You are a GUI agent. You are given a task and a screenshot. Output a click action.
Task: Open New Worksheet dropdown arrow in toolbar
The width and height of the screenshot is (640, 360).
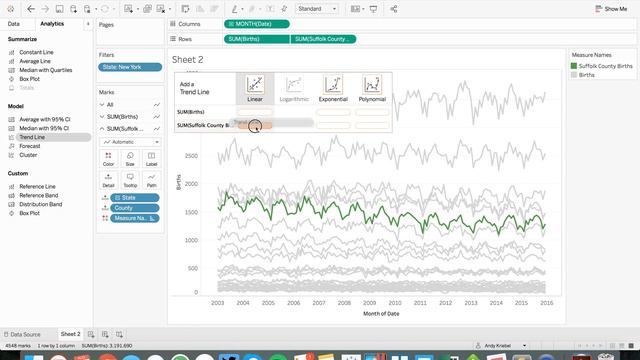138,9
